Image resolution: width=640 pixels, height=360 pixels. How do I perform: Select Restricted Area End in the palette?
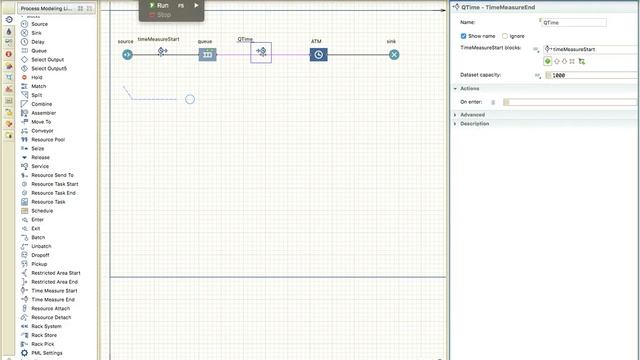click(49, 282)
